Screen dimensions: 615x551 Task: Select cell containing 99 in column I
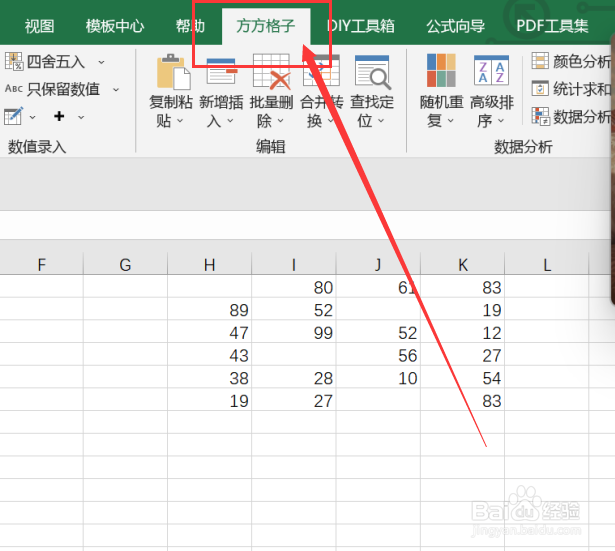pyautogui.click(x=294, y=332)
